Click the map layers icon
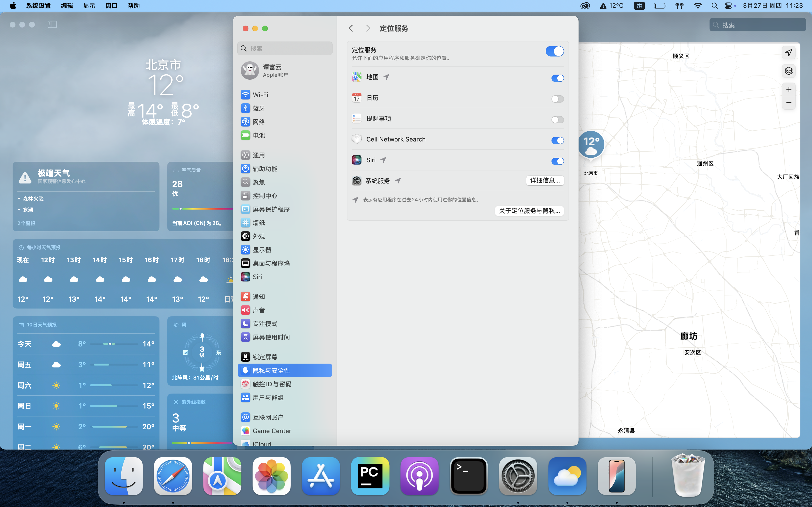 coord(789,71)
